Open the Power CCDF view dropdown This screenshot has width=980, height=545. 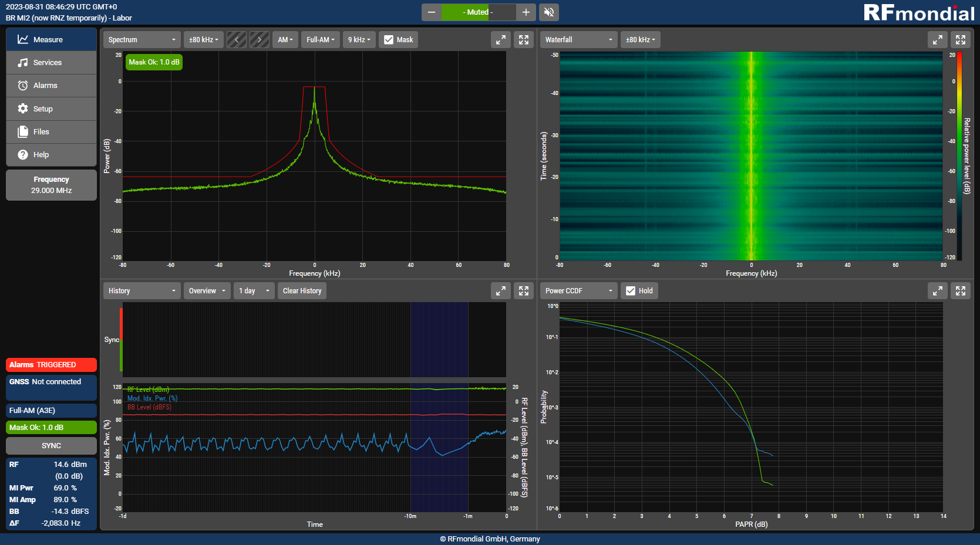pos(579,291)
